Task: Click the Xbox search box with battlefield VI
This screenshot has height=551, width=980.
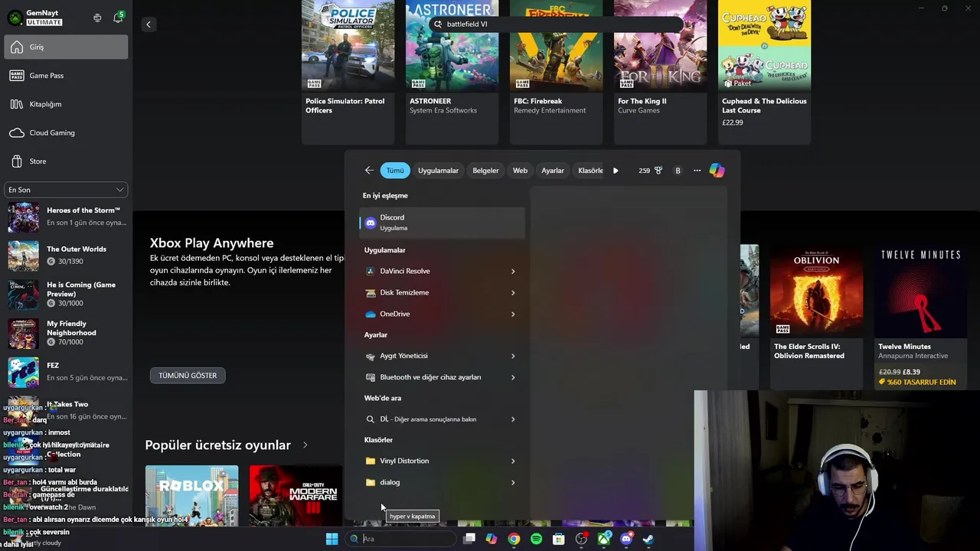Action: 556,24
